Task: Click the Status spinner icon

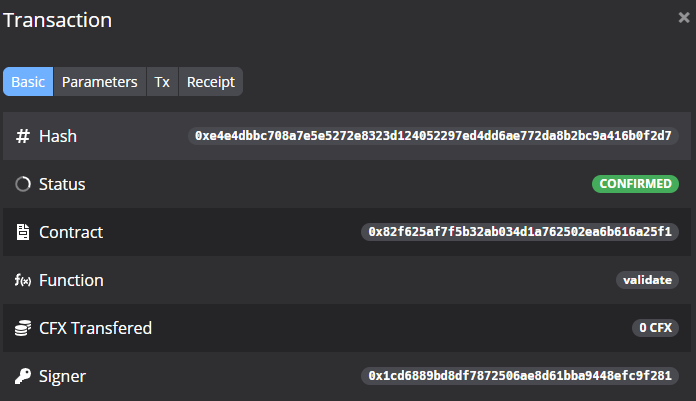Action: (x=23, y=184)
